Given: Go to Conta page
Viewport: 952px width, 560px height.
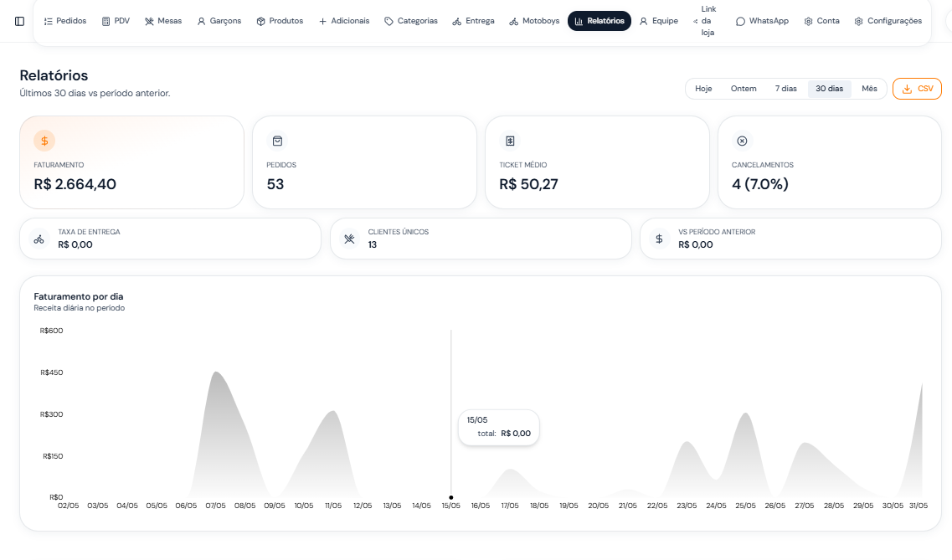Looking at the screenshot, I should (821, 21).
